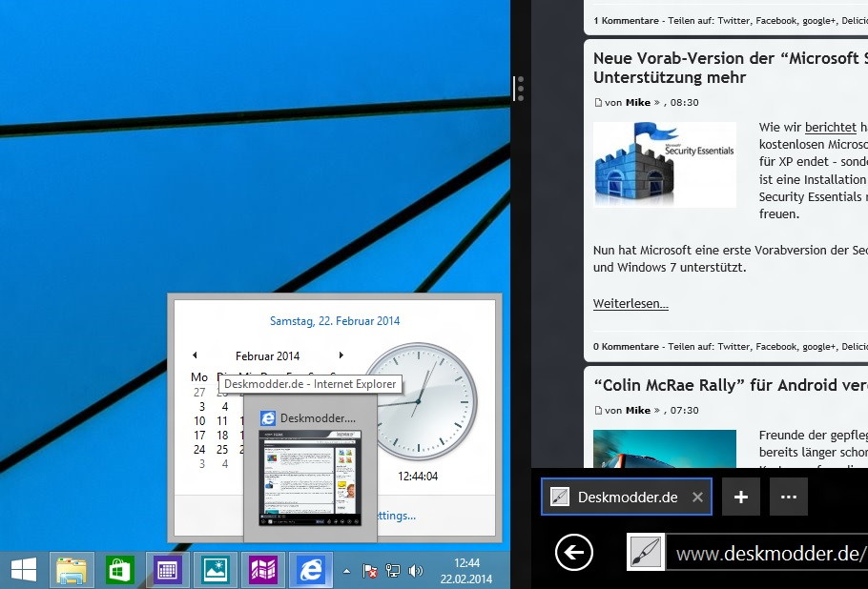This screenshot has width=868, height=589.
Task: Open a new tab with plus button
Action: [x=741, y=497]
